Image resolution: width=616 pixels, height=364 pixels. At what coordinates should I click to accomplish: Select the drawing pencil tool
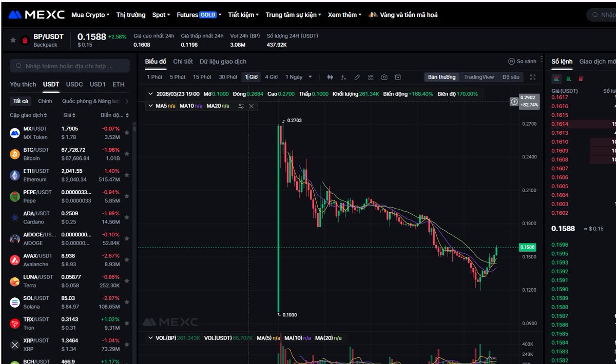point(357,77)
